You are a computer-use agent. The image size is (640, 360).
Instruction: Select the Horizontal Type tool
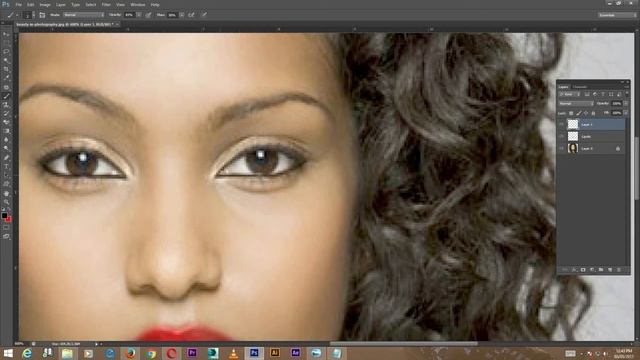[x=6, y=167]
